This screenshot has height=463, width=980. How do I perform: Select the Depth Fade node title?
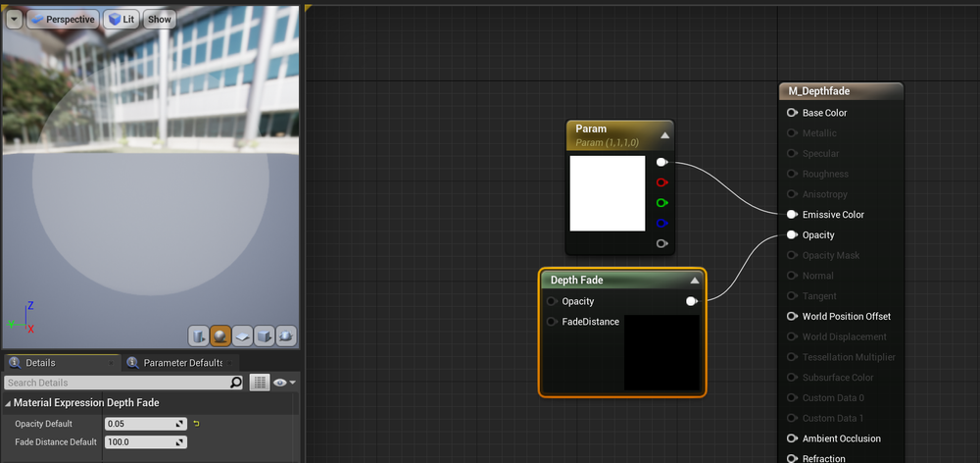coord(577,281)
